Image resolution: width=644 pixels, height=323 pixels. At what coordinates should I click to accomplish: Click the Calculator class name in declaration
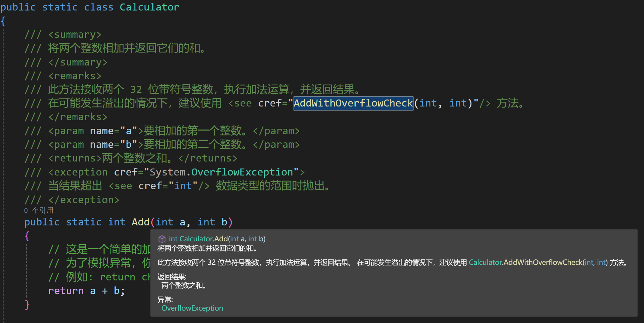point(149,7)
